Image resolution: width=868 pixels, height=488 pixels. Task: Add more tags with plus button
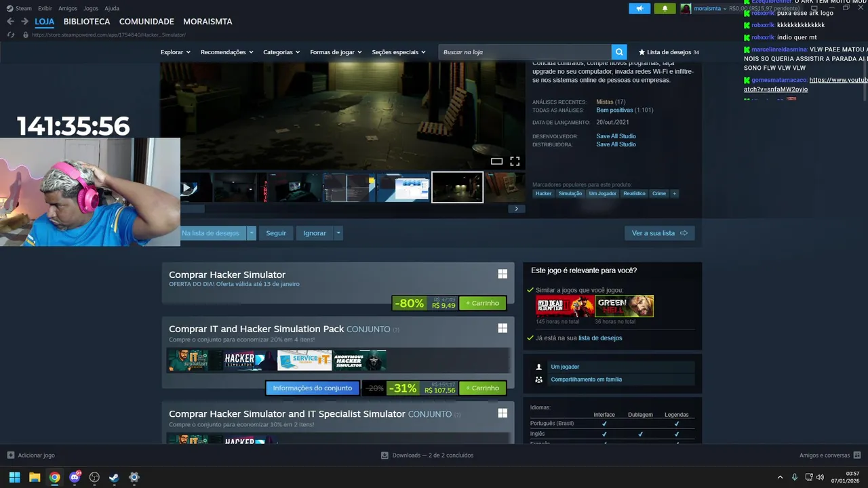[674, 193]
